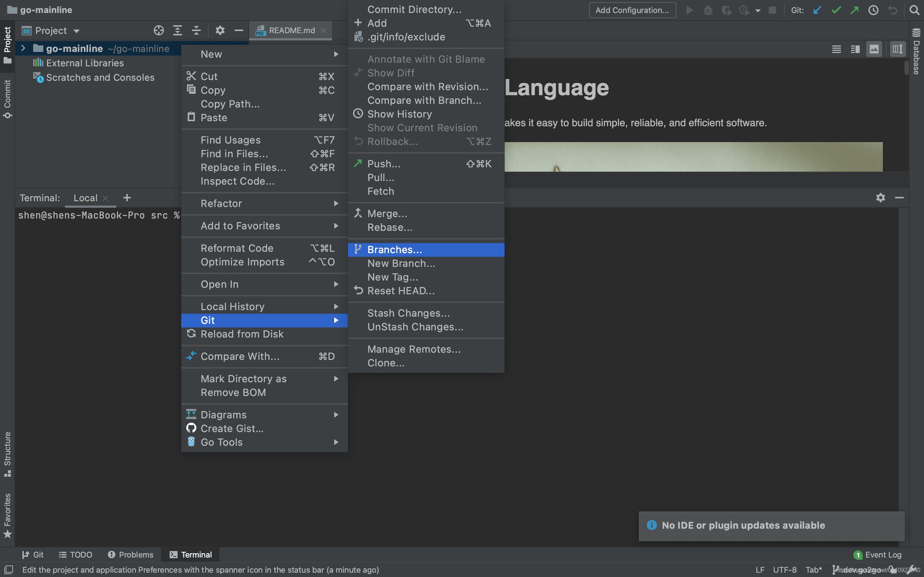Open the Event Log panel
The height and width of the screenshot is (577, 924).
pos(882,555)
